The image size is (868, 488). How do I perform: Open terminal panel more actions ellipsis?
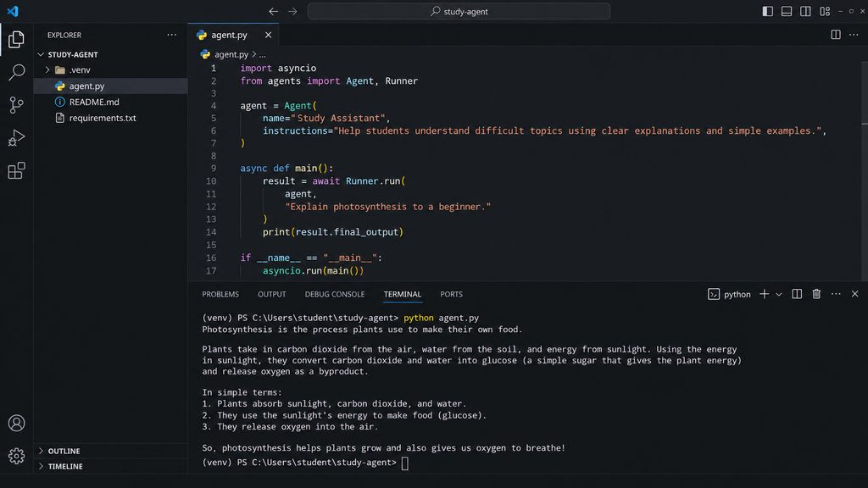[836, 294]
